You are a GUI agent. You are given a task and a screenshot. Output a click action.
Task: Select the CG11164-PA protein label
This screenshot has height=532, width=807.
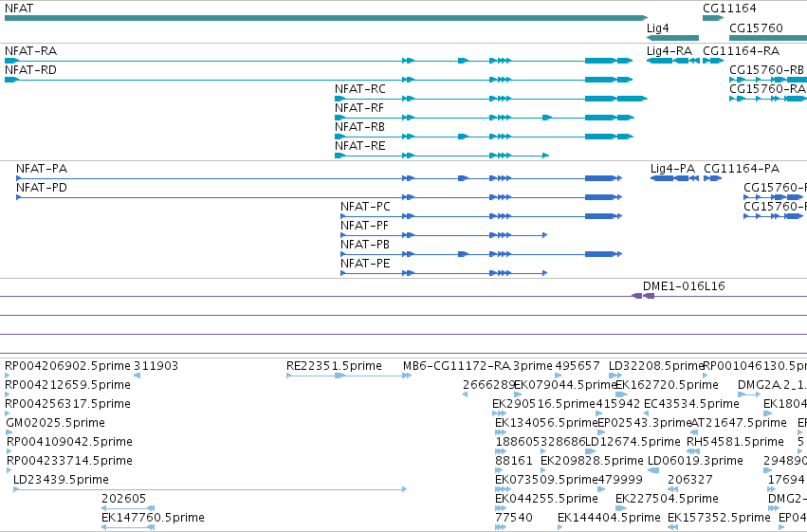(742, 169)
